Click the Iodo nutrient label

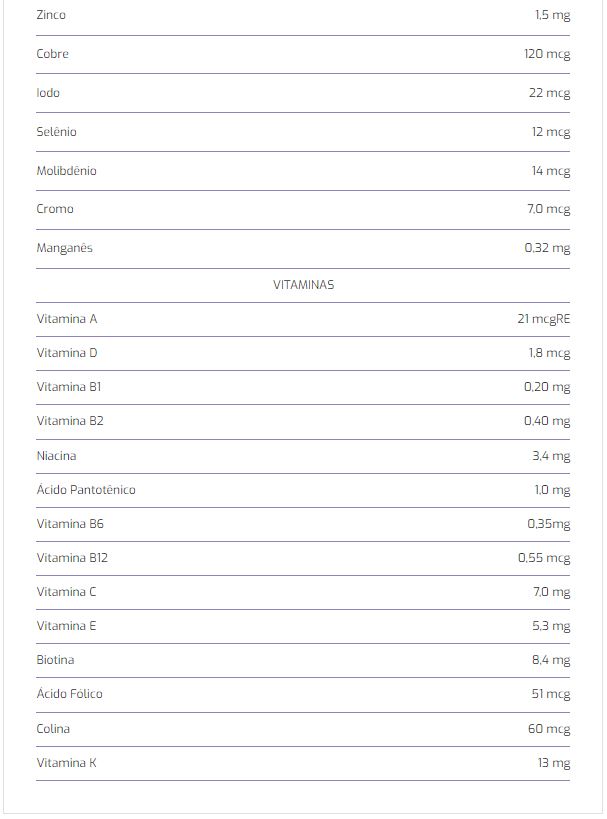48,93
